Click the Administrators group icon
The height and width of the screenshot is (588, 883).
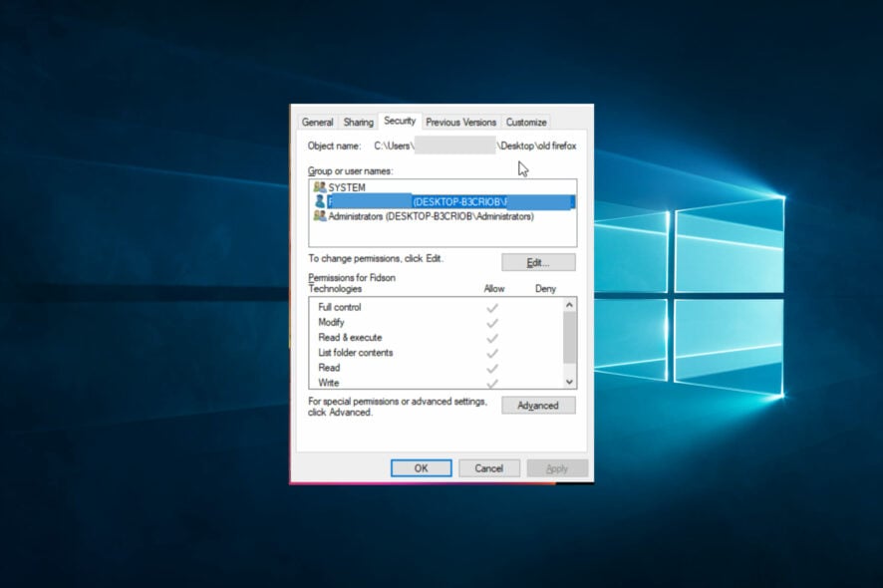(x=320, y=216)
